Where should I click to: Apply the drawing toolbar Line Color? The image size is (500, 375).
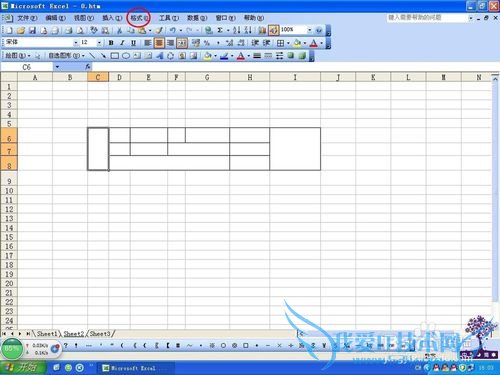click(224, 56)
